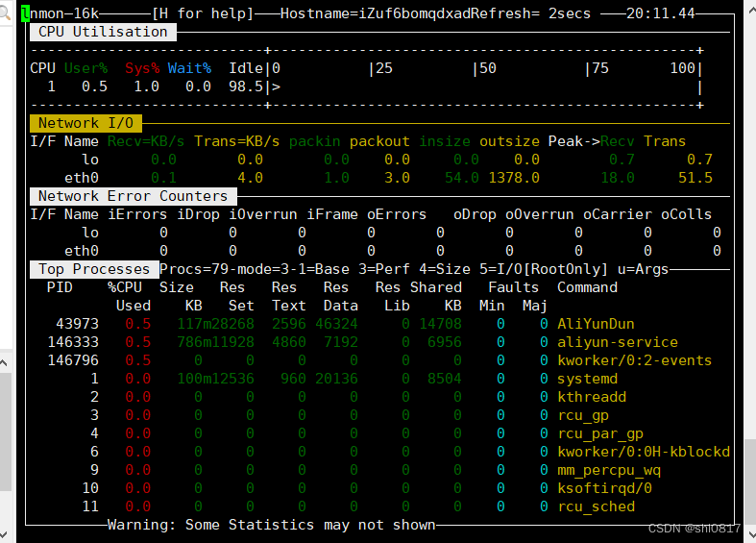Click the Command column header

[x=587, y=287]
